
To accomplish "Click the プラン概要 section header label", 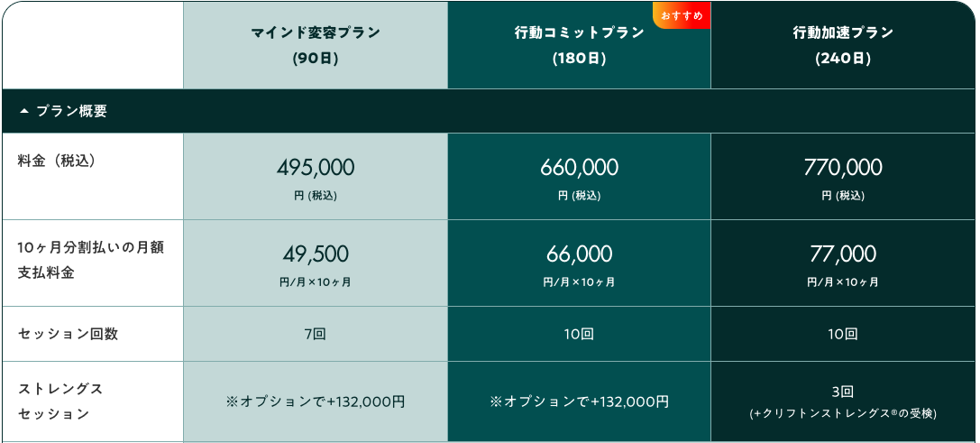I will (x=71, y=111).
